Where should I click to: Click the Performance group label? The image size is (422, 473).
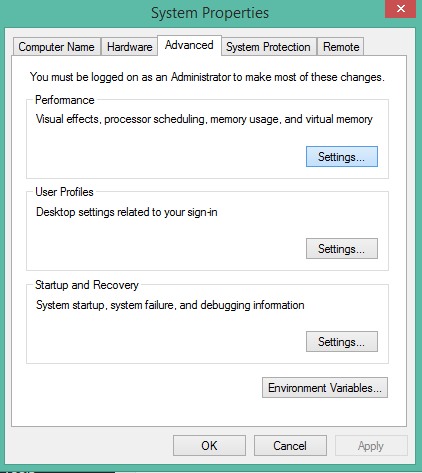click(65, 100)
